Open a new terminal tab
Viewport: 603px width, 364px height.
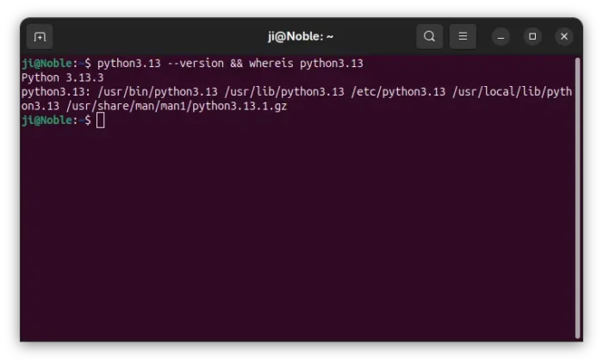(40, 37)
